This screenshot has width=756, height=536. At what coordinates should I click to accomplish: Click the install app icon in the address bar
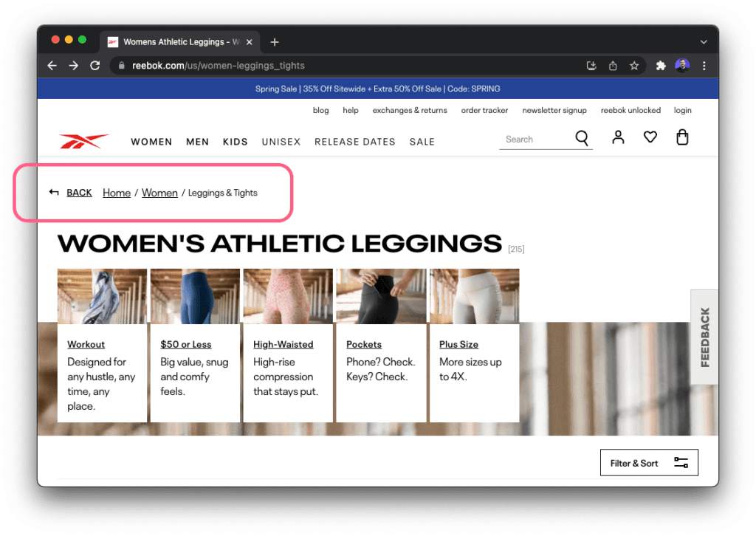point(591,66)
